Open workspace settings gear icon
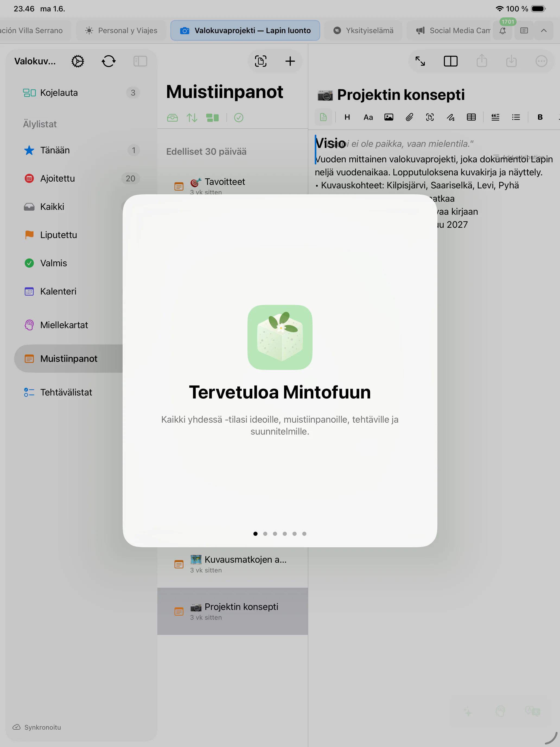560x747 pixels. point(78,61)
